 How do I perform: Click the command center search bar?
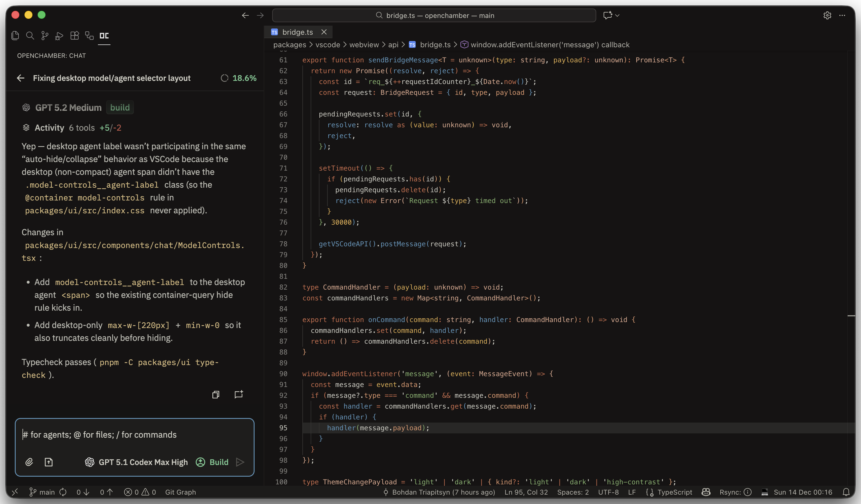[x=434, y=15]
